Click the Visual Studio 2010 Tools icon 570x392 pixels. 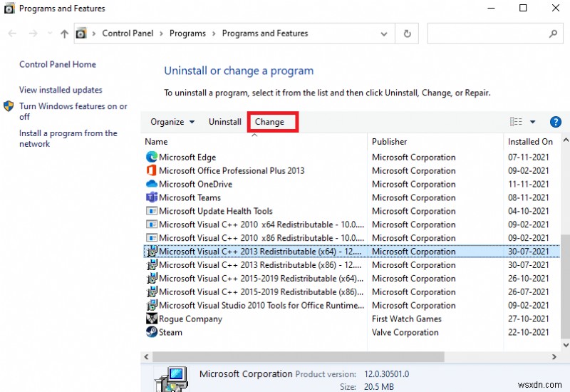pos(152,305)
